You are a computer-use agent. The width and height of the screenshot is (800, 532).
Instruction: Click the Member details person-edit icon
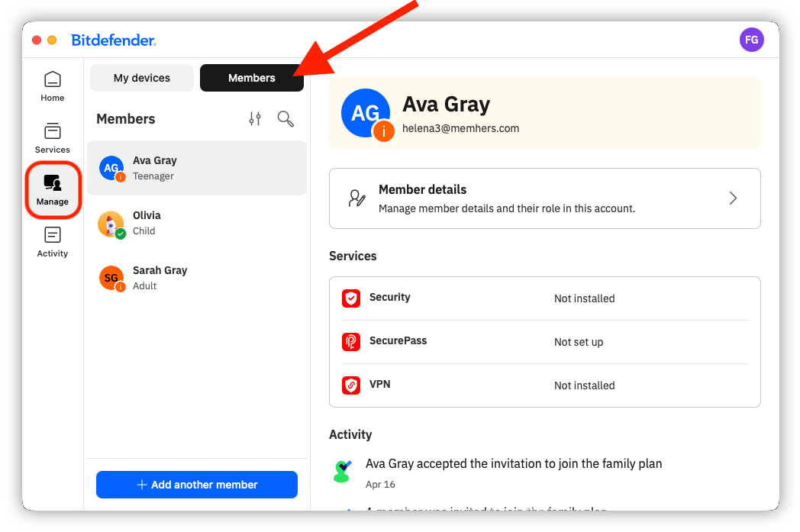pos(356,198)
